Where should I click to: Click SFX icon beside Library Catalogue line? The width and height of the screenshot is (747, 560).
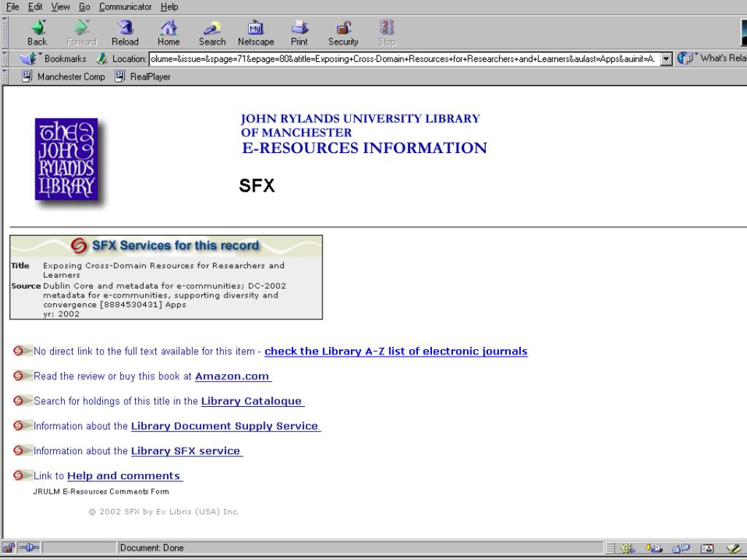tap(23, 400)
